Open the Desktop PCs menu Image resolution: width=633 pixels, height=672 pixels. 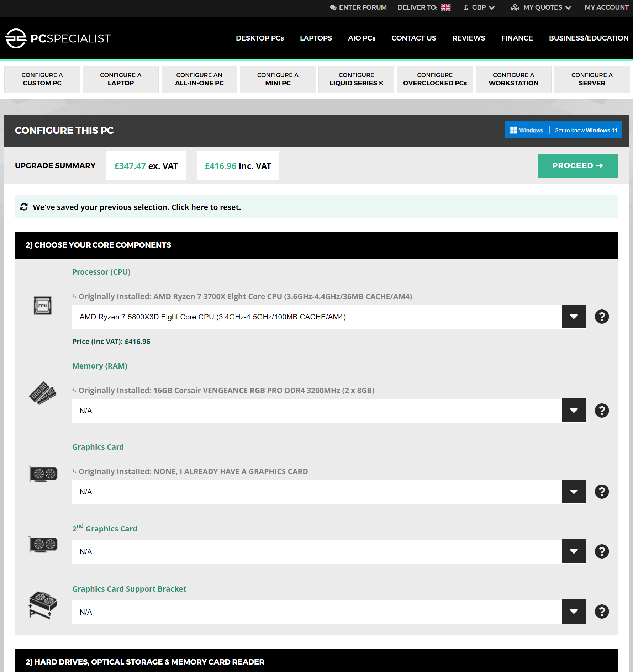(x=260, y=38)
